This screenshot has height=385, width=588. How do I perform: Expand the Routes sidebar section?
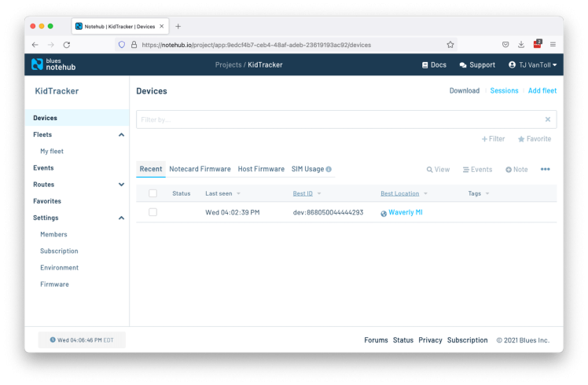[x=121, y=185]
